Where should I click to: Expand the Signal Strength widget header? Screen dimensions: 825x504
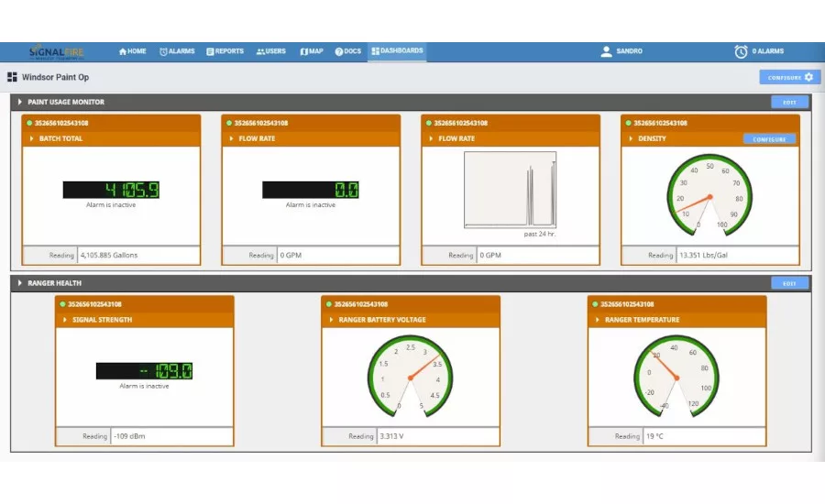[x=64, y=320]
